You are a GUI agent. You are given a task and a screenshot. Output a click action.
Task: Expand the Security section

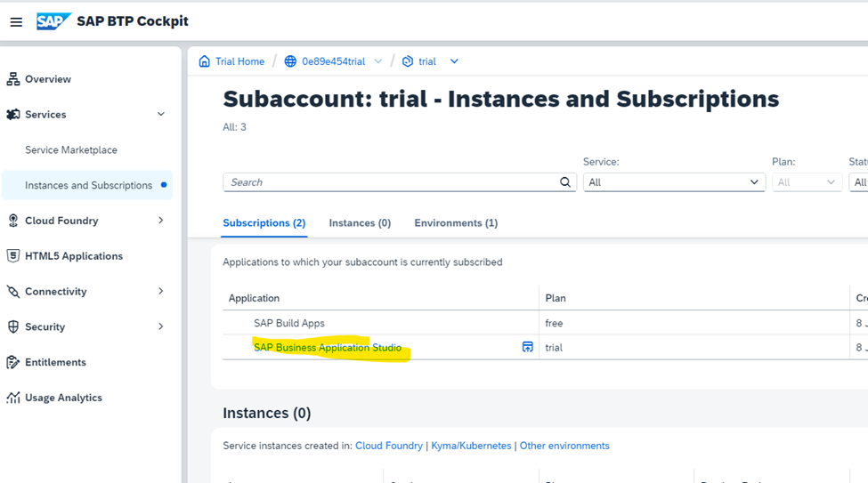[x=161, y=326]
